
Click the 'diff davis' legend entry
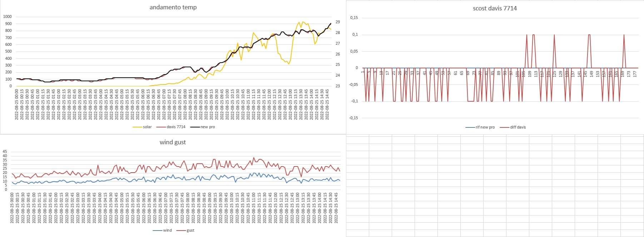coord(513,127)
